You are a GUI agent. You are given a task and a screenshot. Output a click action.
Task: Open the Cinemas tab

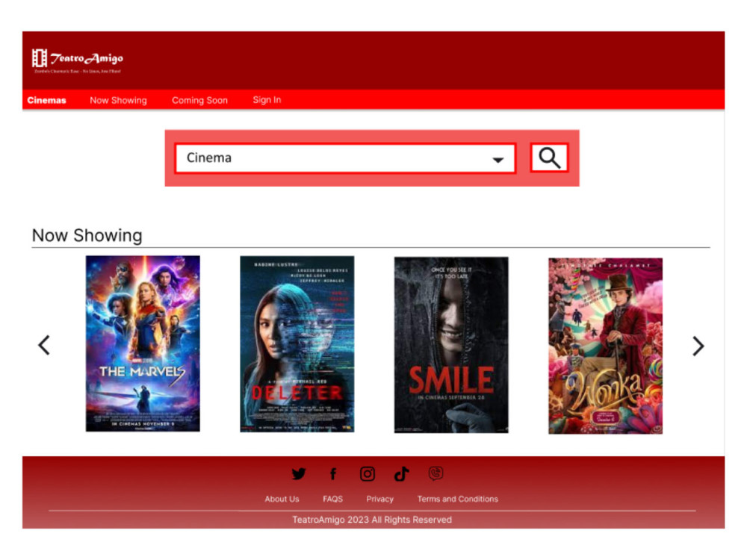click(46, 101)
